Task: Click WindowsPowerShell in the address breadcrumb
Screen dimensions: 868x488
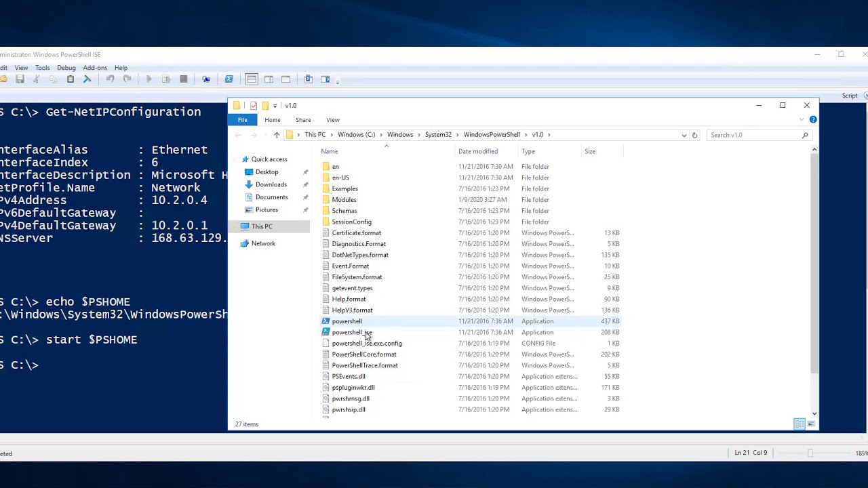Action: click(x=492, y=135)
